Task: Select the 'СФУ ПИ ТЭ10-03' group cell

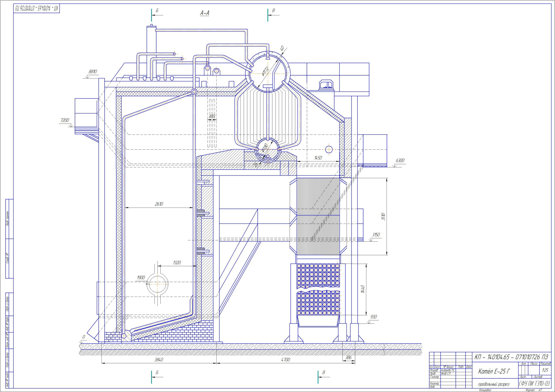Action: (534, 384)
